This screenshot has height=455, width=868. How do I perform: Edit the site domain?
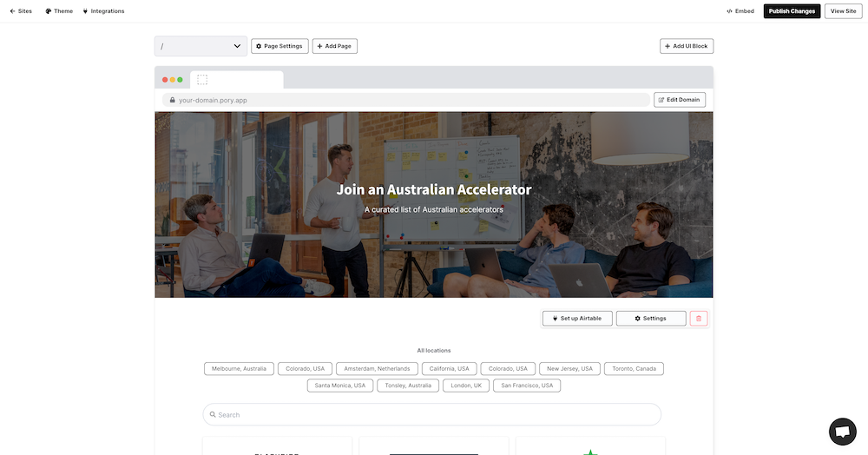[680, 100]
